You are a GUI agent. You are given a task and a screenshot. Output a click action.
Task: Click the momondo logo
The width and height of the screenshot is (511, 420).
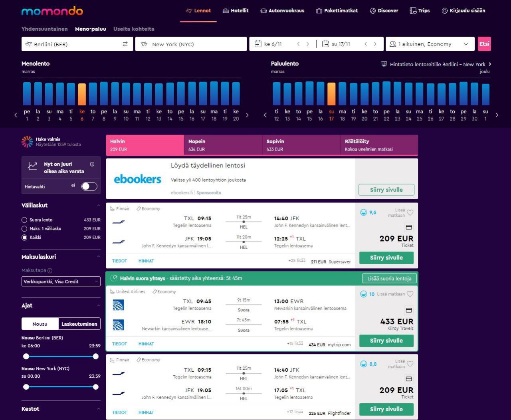tap(52, 11)
